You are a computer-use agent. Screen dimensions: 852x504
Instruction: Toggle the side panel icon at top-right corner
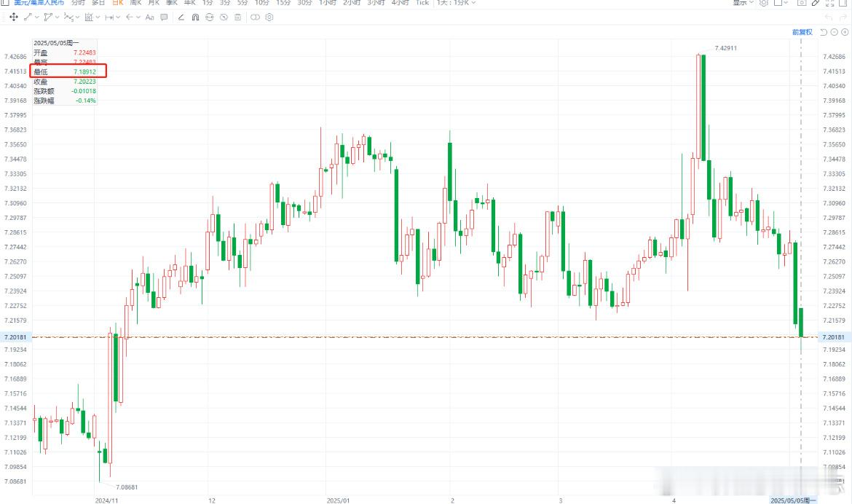(844, 3)
